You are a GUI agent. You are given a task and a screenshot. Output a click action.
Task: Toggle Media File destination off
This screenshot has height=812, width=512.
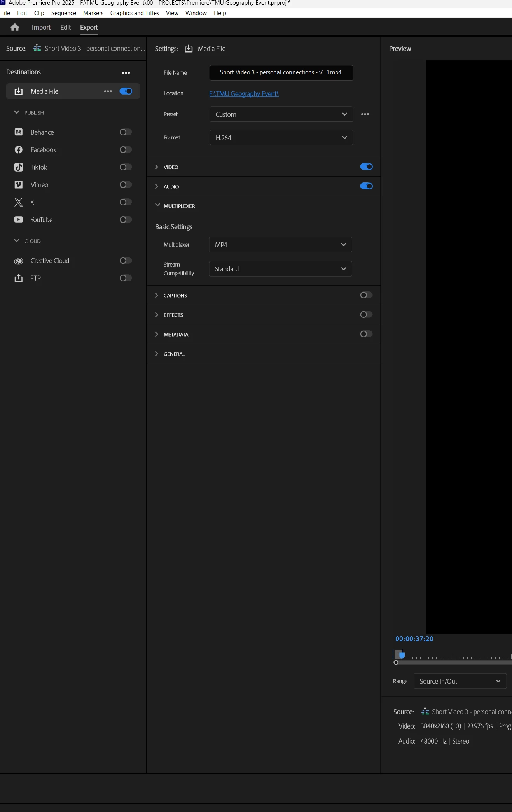pos(126,91)
